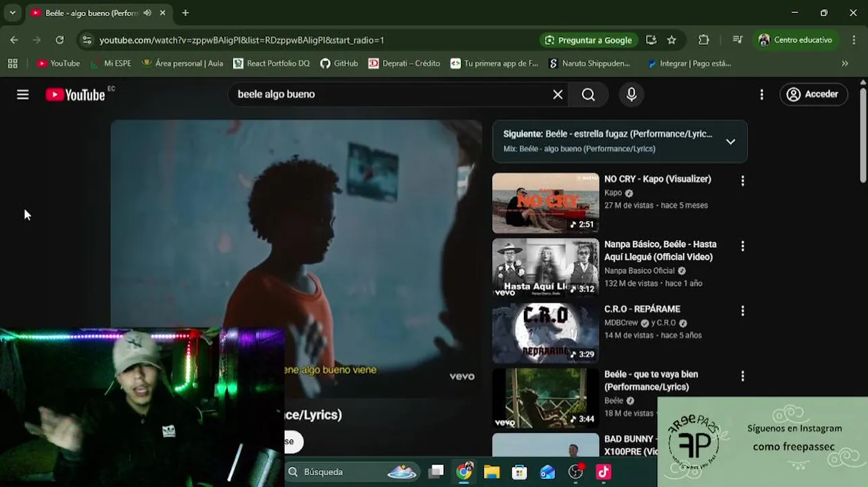
Task: Click the 'Siguiente: Beéle - estrella fugaz' header
Action: pos(608,134)
